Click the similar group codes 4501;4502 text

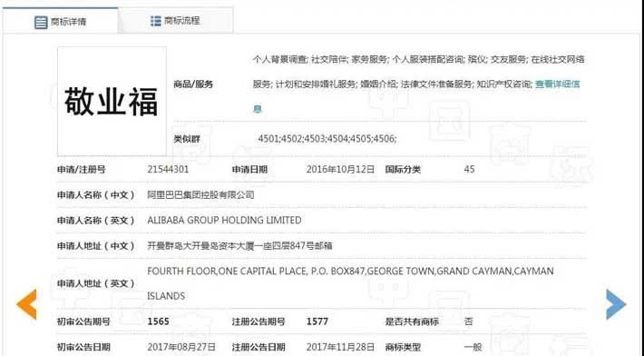click(x=327, y=139)
